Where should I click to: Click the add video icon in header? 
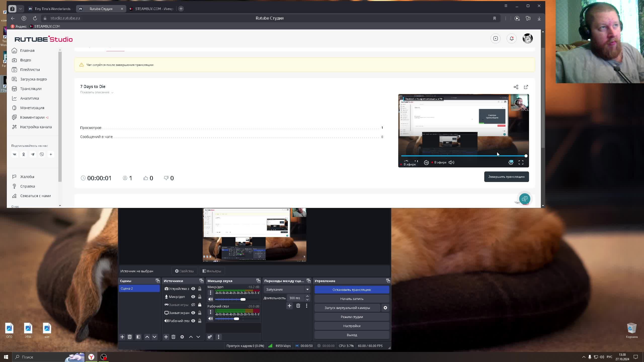click(x=495, y=38)
